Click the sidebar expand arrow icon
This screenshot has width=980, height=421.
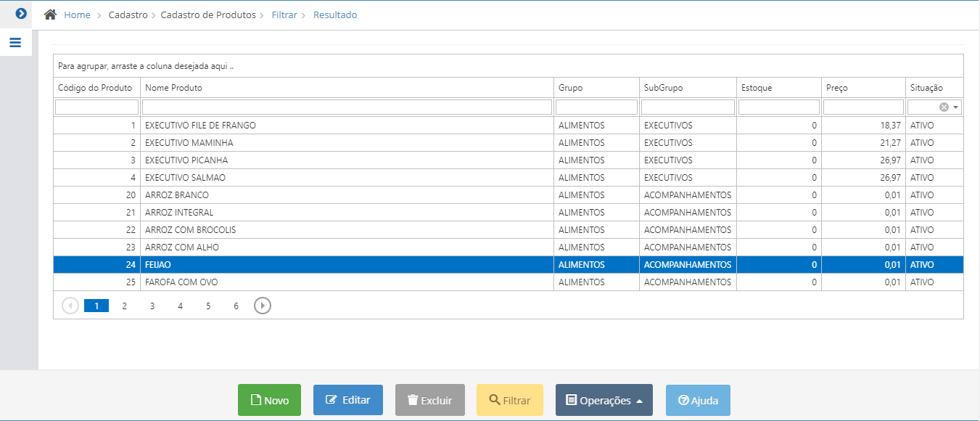click(x=21, y=13)
